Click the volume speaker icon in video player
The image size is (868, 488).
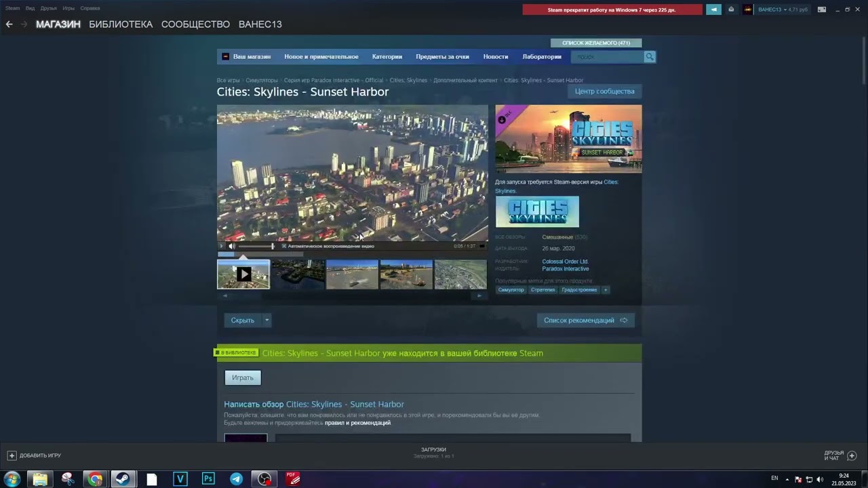point(231,246)
